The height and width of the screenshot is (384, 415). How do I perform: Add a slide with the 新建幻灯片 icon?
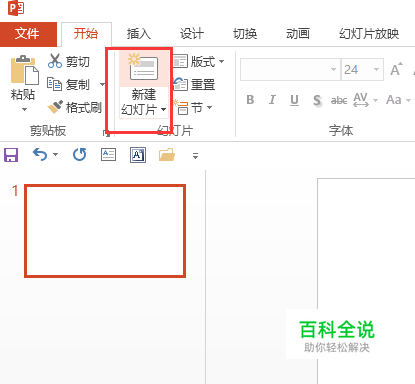(x=144, y=68)
